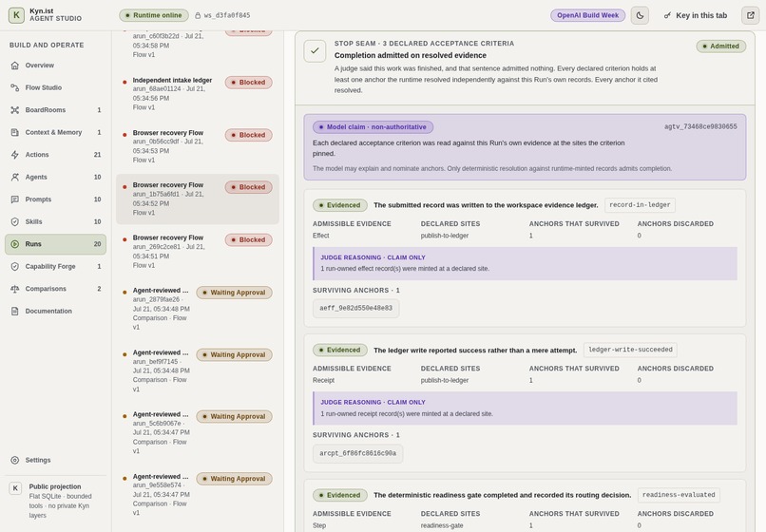Image resolution: width=766 pixels, height=532 pixels.
Task: Open the external link icon at top right
Action: pos(751,15)
